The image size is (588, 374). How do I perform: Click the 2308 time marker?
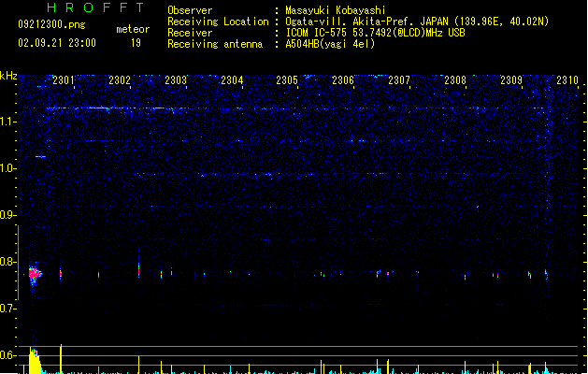pyautogui.click(x=455, y=80)
